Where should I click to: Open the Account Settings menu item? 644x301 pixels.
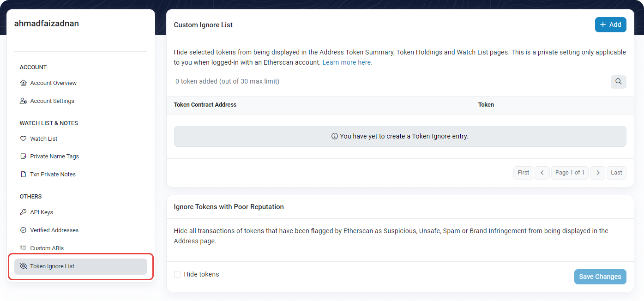pos(52,101)
